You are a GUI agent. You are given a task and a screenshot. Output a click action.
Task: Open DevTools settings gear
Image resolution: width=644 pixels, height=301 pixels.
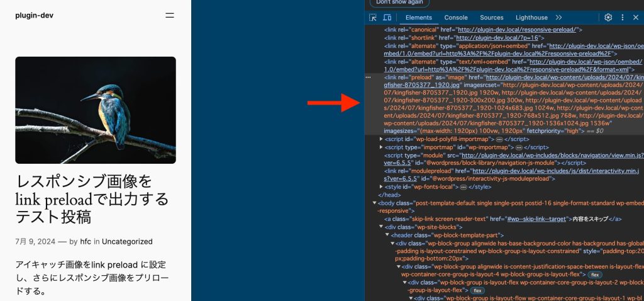(x=608, y=17)
